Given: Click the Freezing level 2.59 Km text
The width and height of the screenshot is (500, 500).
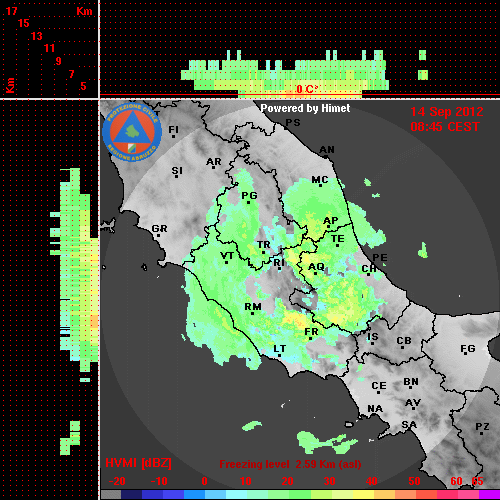Looking at the screenshot, I should tap(290, 464).
